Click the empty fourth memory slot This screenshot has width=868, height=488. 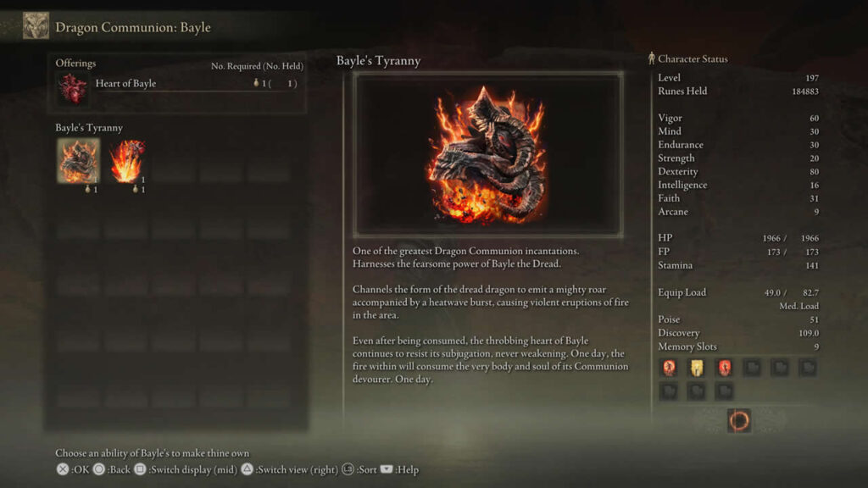coord(752,368)
